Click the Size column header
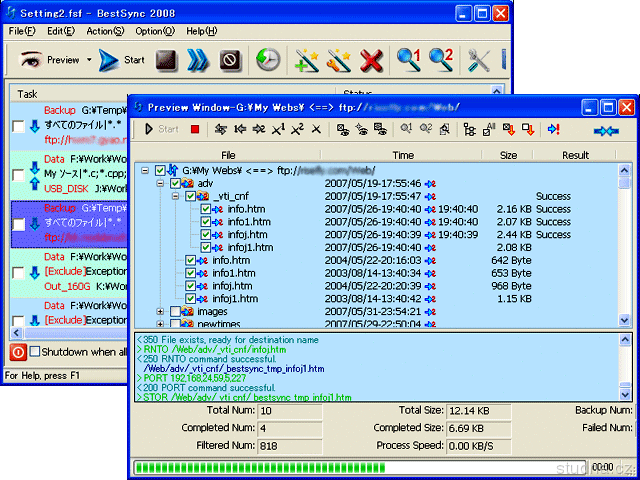640x480 pixels. click(x=508, y=155)
